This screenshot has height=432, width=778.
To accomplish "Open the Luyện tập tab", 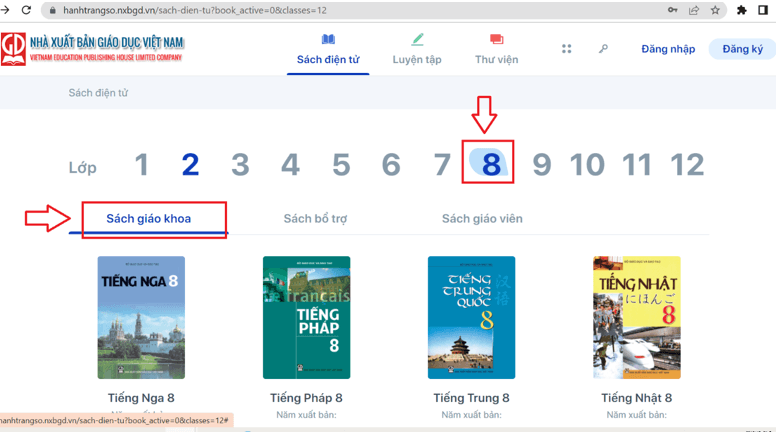I will tap(417, 50).
